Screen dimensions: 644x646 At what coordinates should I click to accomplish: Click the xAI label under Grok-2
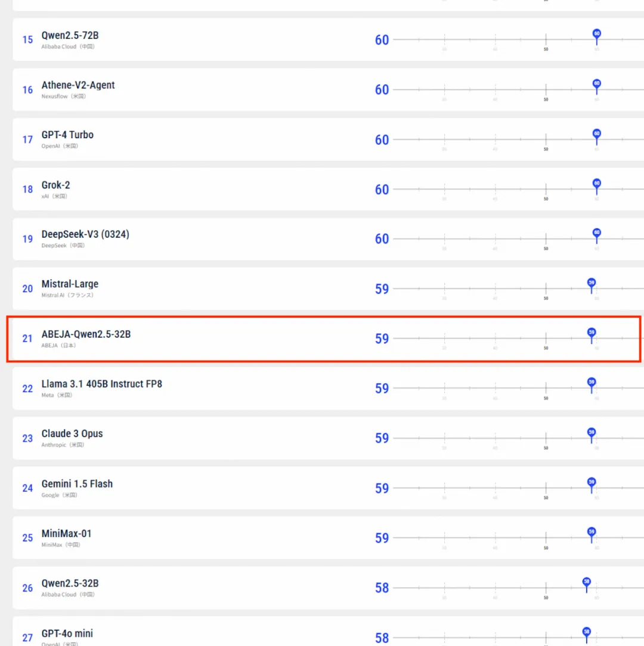point(54,196)
